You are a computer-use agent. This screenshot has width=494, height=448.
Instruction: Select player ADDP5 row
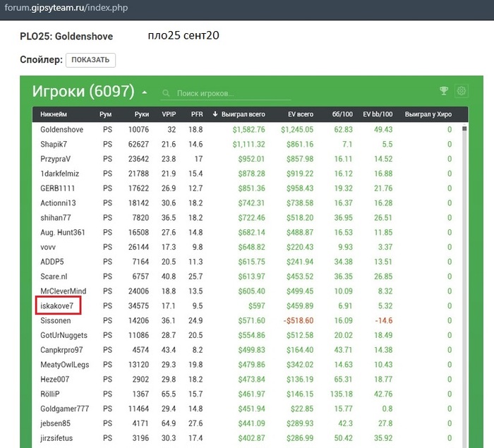tap(246, 262)
